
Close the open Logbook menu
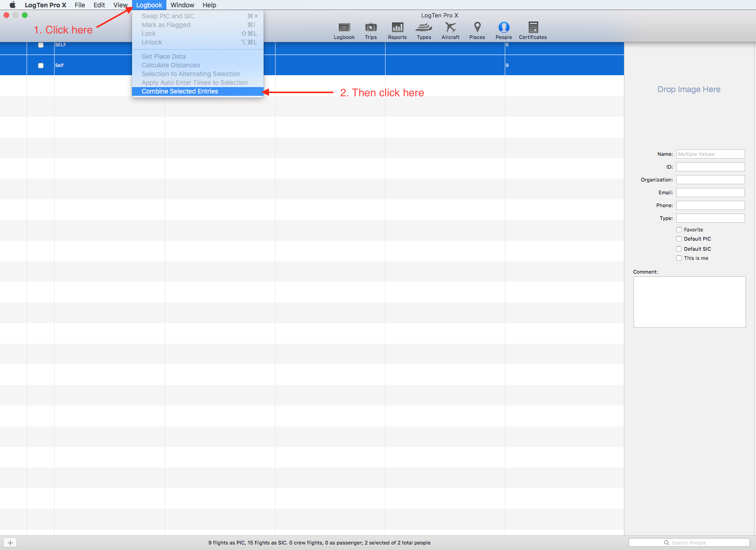pyautogui.click(x=149, y=5)
